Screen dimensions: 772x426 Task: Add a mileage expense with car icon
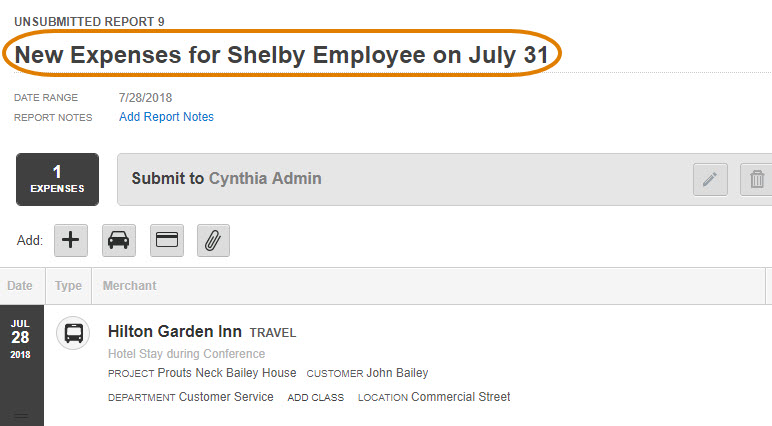pos(119,240)
